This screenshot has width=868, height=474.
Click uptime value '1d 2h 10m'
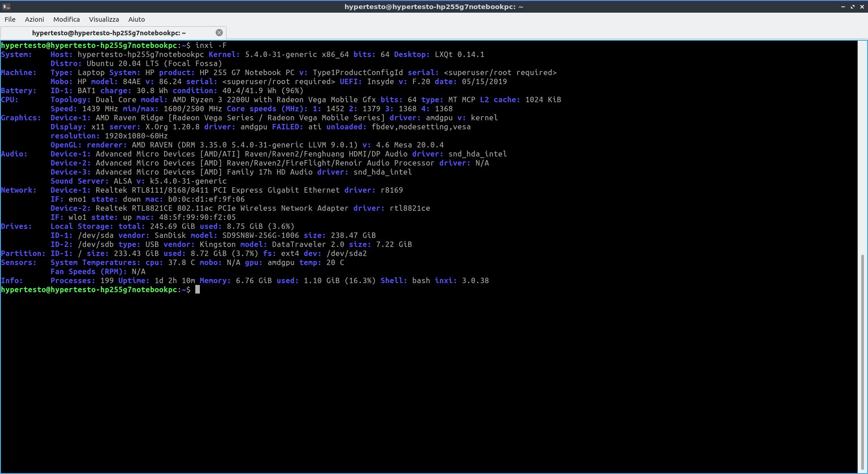click(175, 280)
